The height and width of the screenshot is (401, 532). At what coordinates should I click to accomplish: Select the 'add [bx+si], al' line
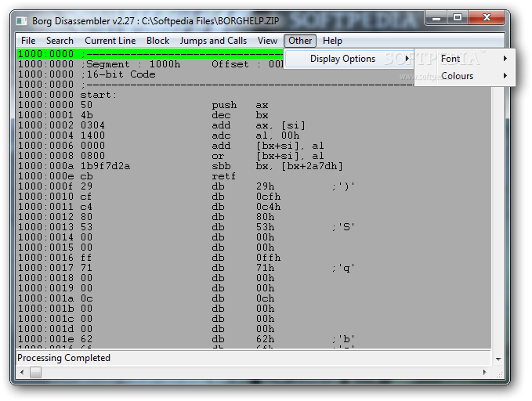click(x=254, y=146)
